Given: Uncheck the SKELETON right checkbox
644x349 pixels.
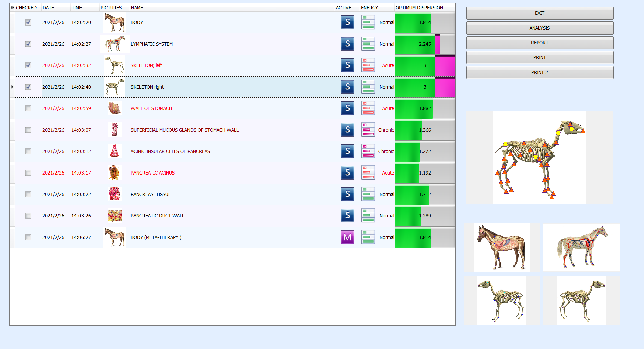Looking at the screenshot, I should coord(28,87).
